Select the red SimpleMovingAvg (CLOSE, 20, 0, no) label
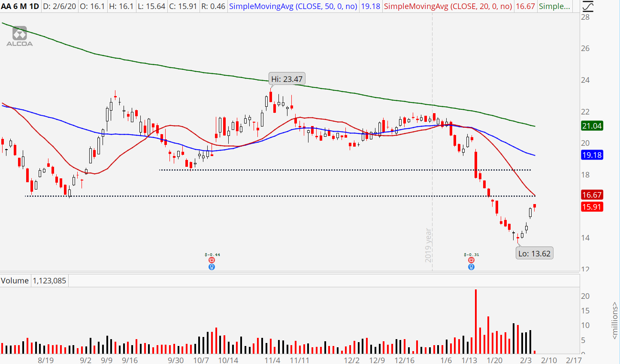The width and height of the screenshot is (620, 364). (x=448, y=6)
